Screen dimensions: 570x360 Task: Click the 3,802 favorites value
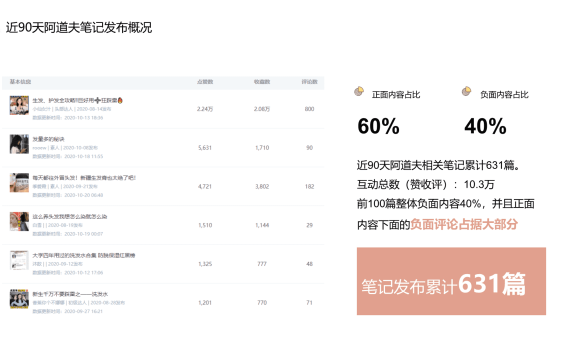pos(262,187)
